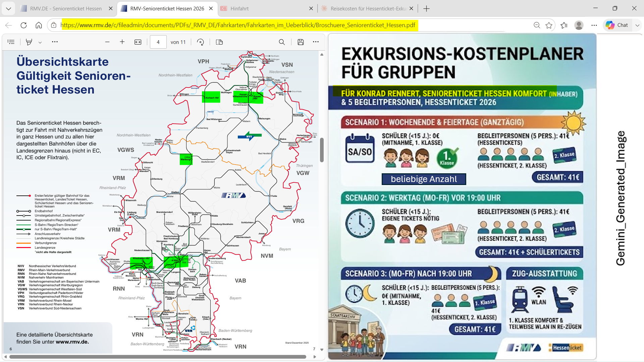Close the Reisekosten für Hessenticket tab
This screenshot has height=362, width=644.
(411, 9)
